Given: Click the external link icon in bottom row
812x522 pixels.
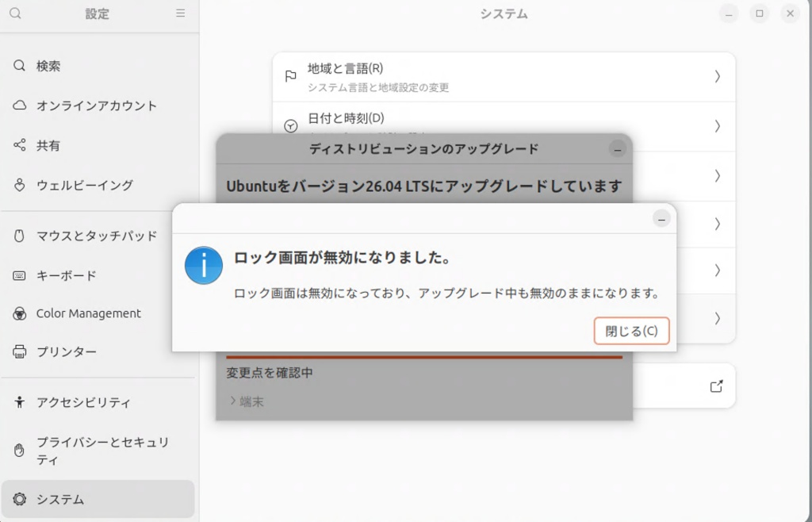Looking at the screenshot, I should click(716, 386).
